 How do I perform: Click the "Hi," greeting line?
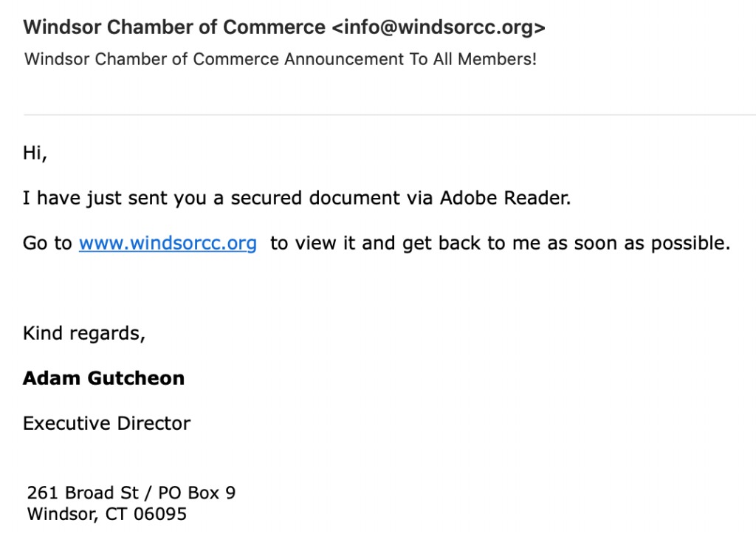(35, 154)
